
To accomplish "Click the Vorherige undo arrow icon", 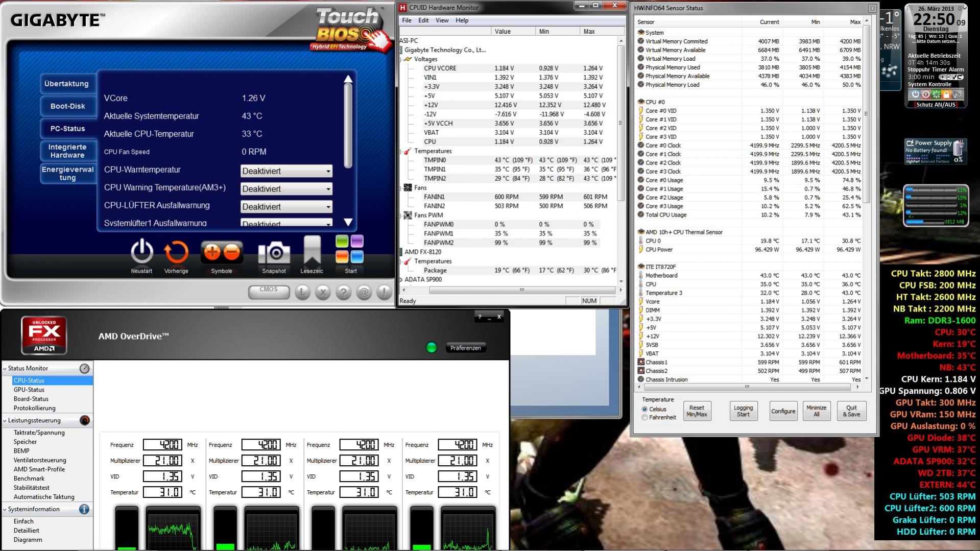I will click(x=176, y=252).
